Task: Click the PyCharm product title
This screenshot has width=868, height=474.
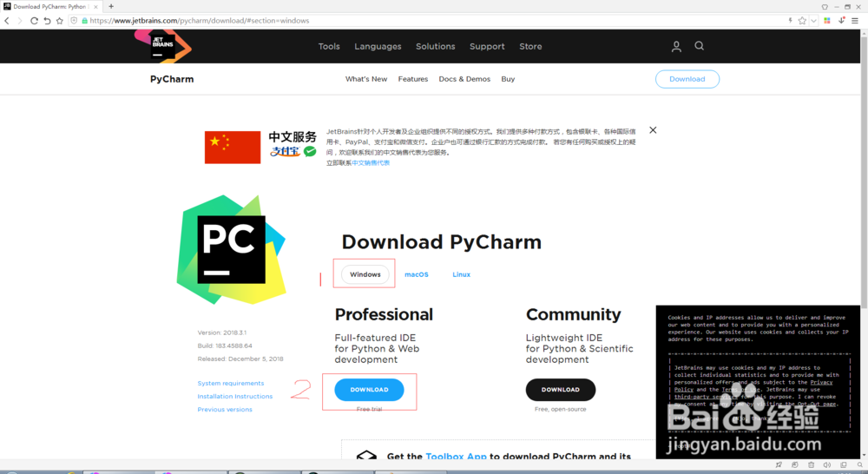Action: pyautogui.click(x=172, y=79)
